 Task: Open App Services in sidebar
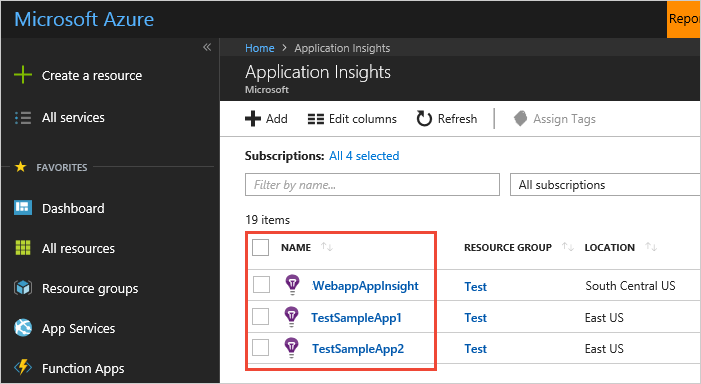coord(78,329)
